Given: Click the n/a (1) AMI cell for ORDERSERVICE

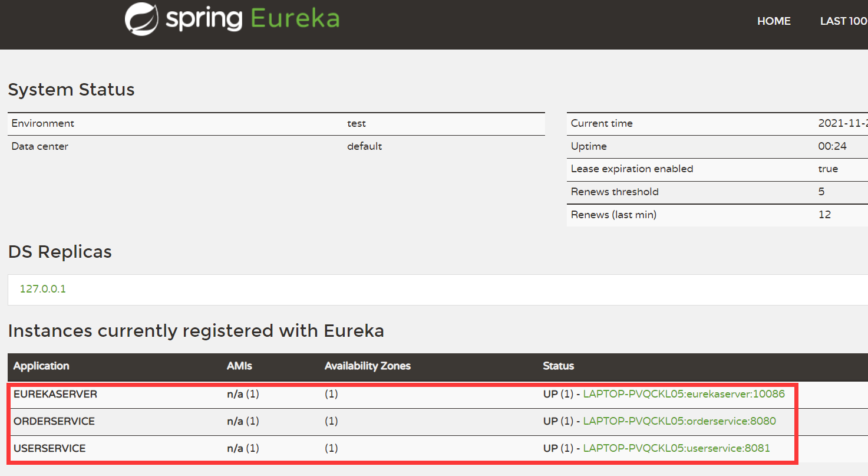Looking at the screenshot, I should pos(243,421).
